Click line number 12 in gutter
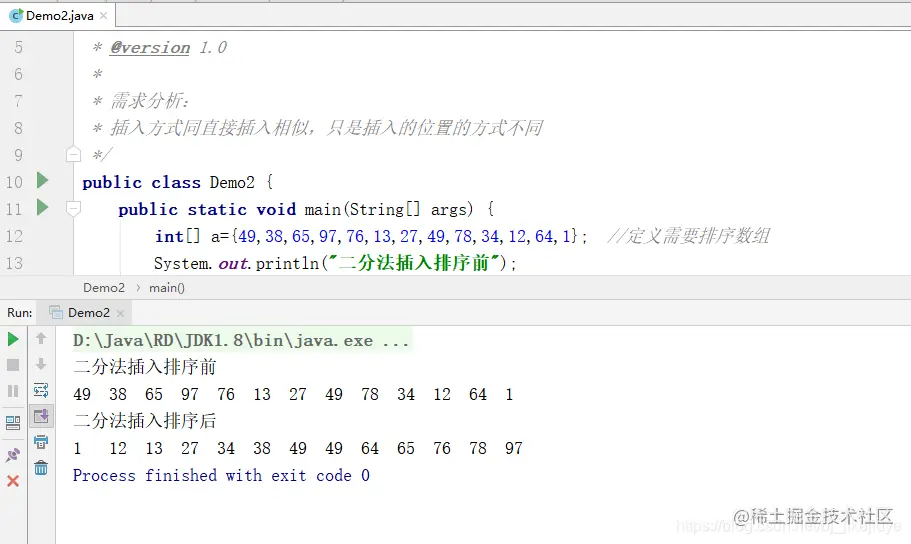Image resolution: width=911 pixels, height=544 pixels. 15,236
